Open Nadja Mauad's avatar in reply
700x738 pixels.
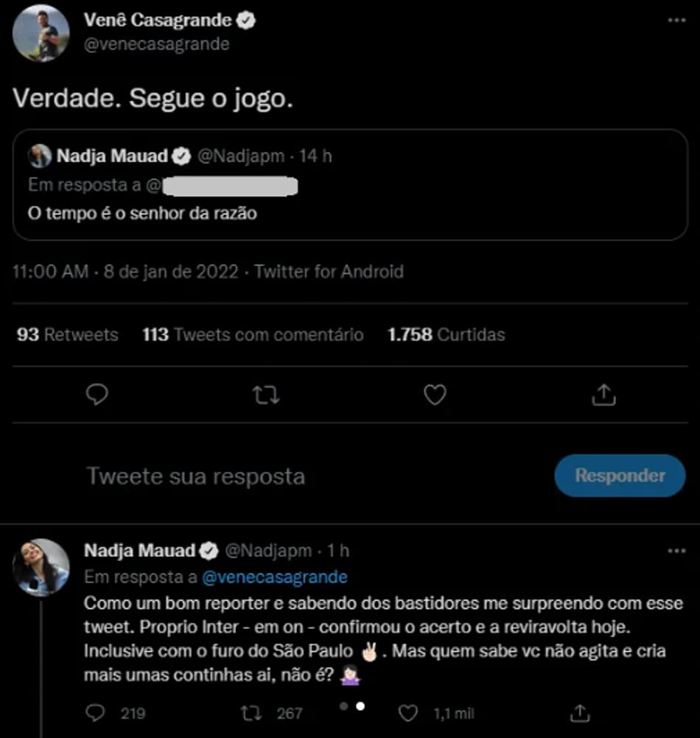(41, 567)
